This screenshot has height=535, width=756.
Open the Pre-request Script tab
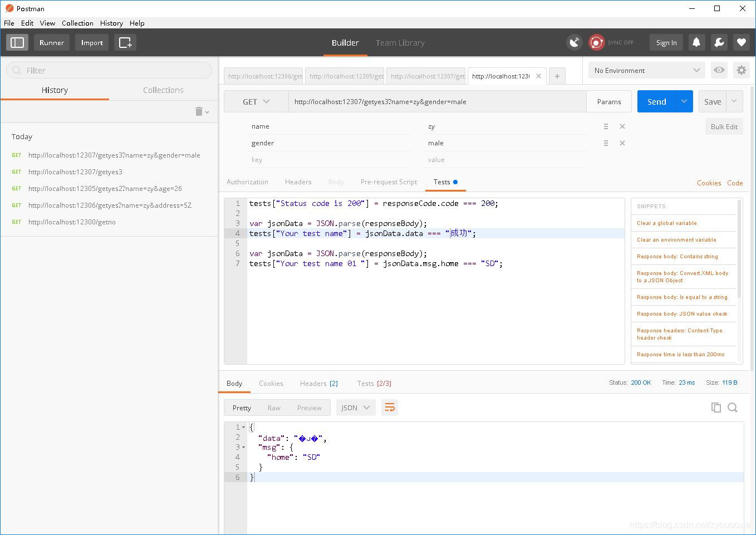389,182
